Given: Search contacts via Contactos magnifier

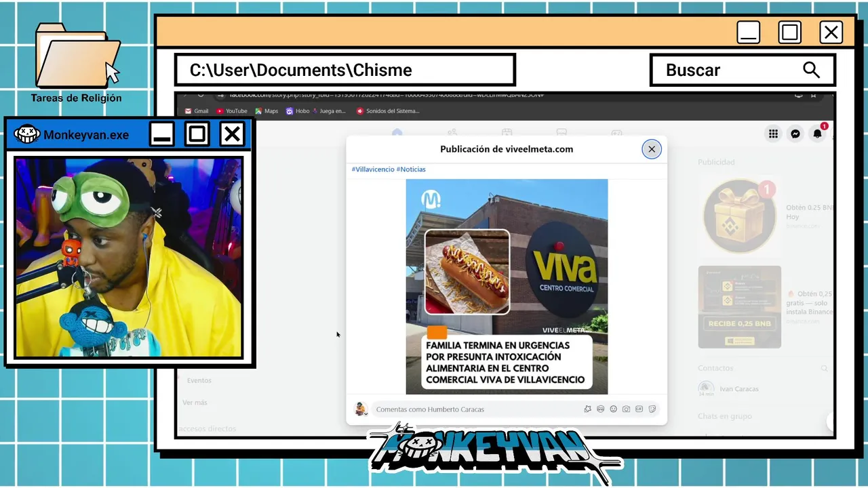Looking at the screenshot, I should point(825,368).
